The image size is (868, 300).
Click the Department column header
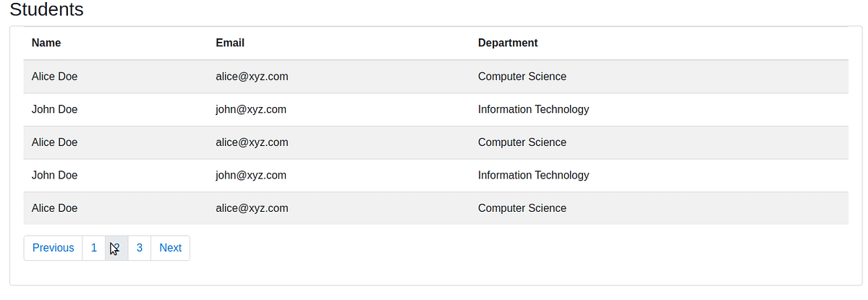(x=508, y=43)
